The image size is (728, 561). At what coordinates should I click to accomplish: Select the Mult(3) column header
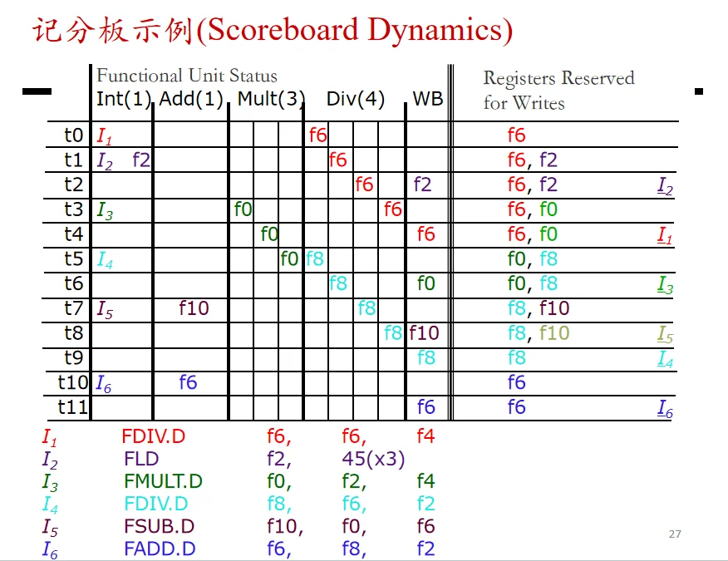click(x=271, y=99)
